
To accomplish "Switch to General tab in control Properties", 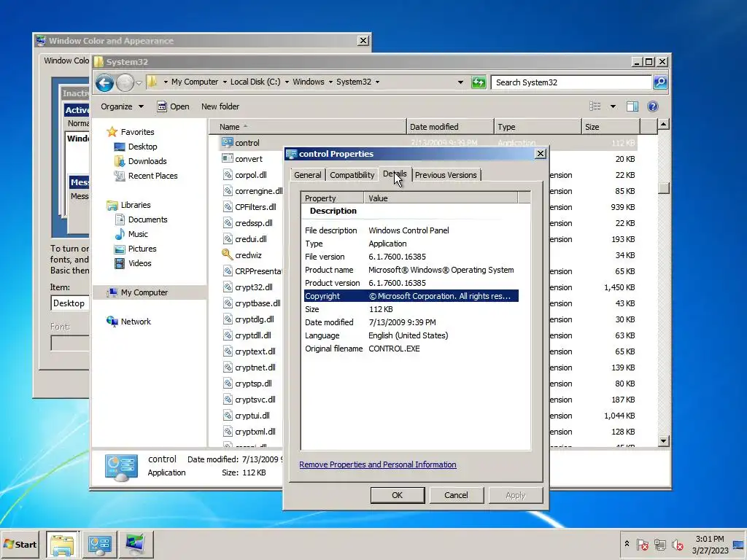I will pos(307,175).
